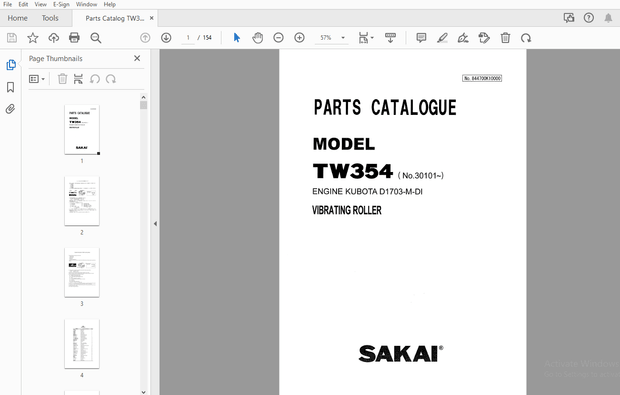Toggle the Page Thumbnails sidebar icon
The width and height of the screenshot is (620, 395).
[11, 64]
